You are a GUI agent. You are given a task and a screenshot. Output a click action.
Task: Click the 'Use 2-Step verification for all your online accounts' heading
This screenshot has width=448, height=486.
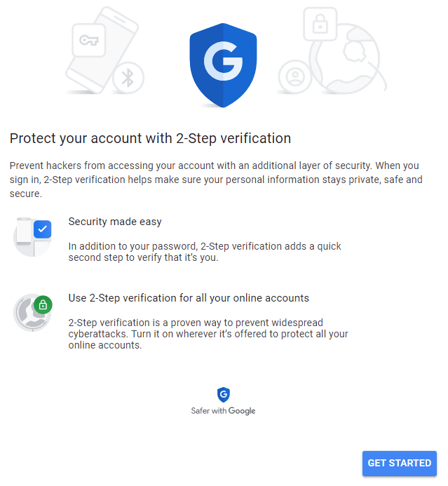pyautogui.click(x=189, y=298)
